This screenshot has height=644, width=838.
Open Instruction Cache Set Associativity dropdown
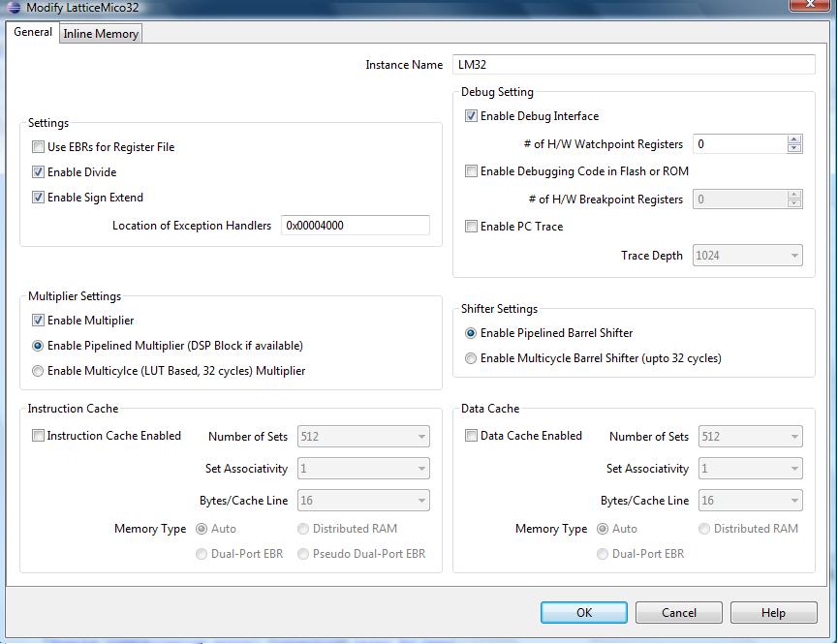(363, 469)
